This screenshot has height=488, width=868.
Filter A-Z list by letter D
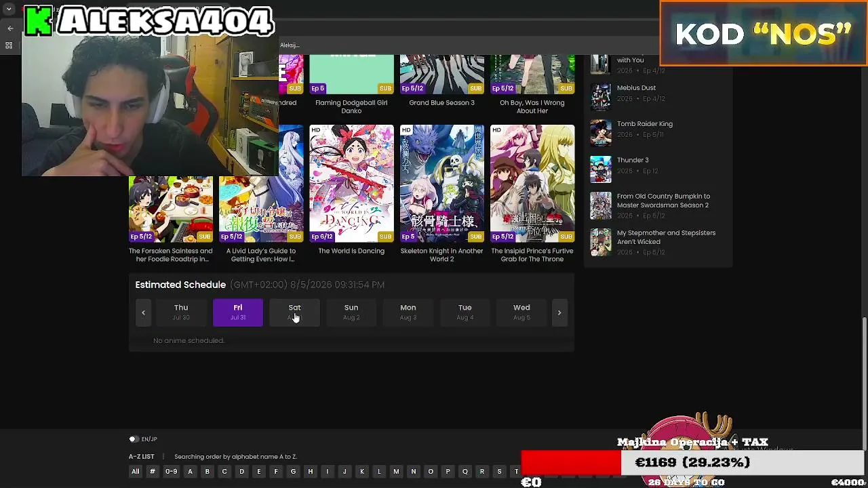click(241, 472)
